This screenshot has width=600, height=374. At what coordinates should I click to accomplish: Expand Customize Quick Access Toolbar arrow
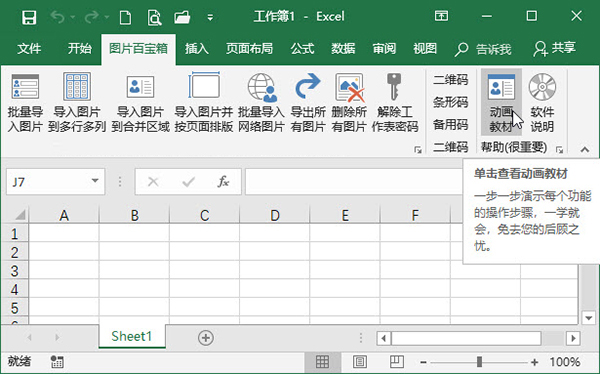click(x=210, y=17)
